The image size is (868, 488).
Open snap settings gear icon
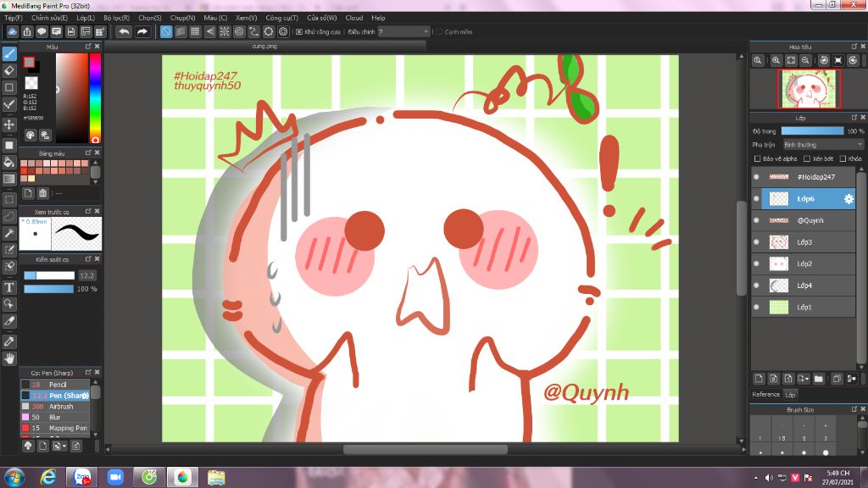(x=283, y=31)
